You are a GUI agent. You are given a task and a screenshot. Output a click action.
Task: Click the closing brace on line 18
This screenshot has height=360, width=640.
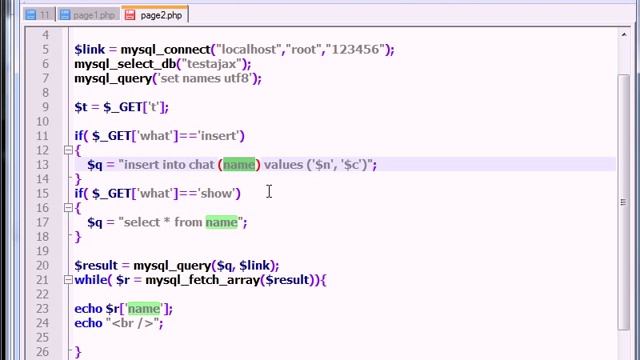pyautogui.click(x=78, y=237)
